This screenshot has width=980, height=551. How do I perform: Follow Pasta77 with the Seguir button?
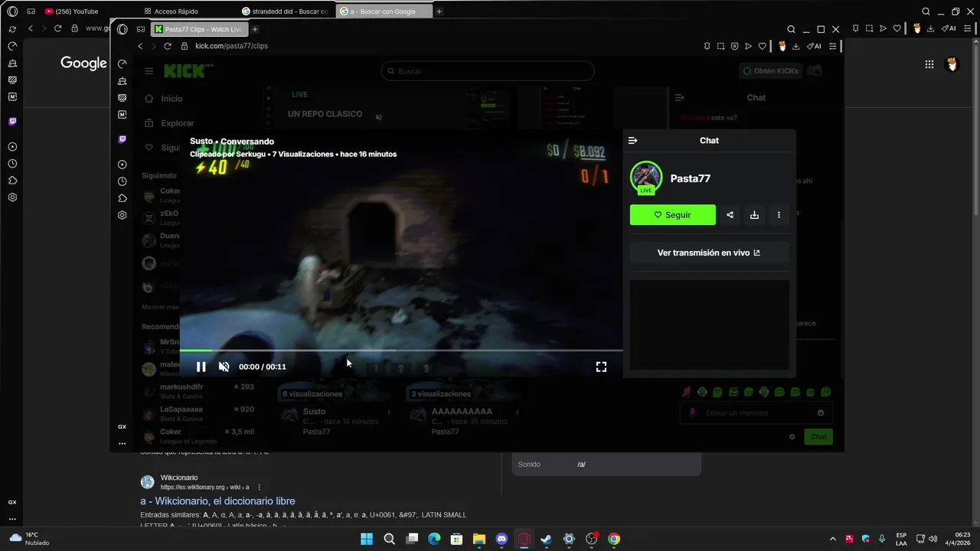click(x=672, y=215)
